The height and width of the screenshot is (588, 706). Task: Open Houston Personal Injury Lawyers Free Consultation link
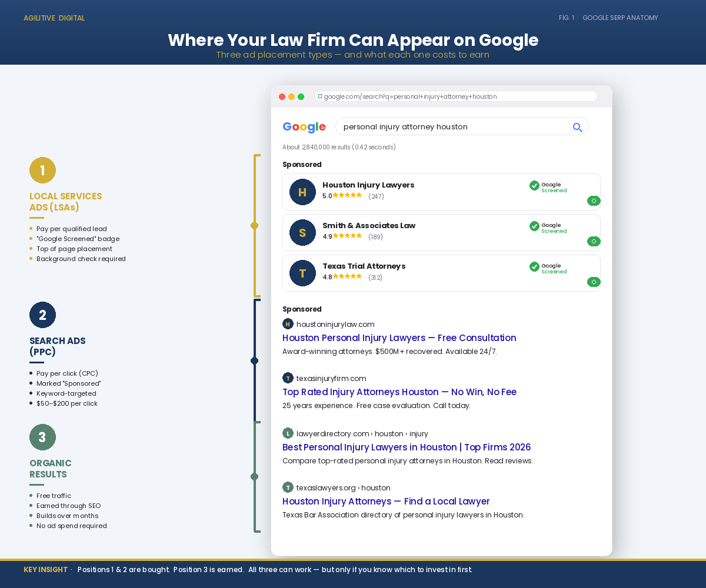399,338
